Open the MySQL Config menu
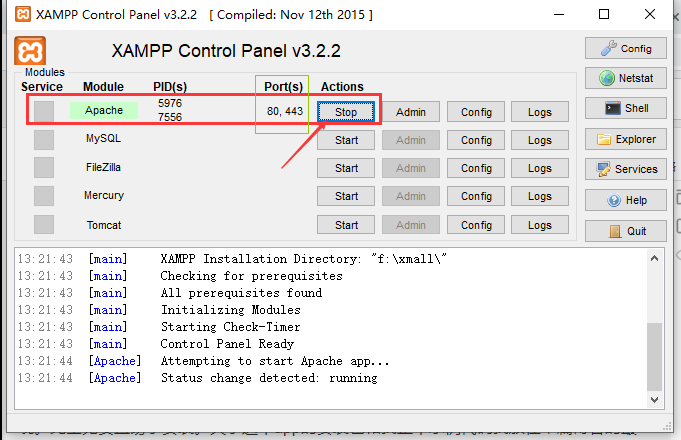 [x=476, y=140]
